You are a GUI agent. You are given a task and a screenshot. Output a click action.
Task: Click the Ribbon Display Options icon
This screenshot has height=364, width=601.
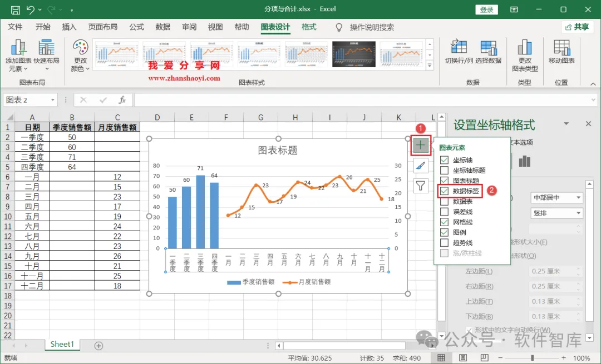pos(514,9)
